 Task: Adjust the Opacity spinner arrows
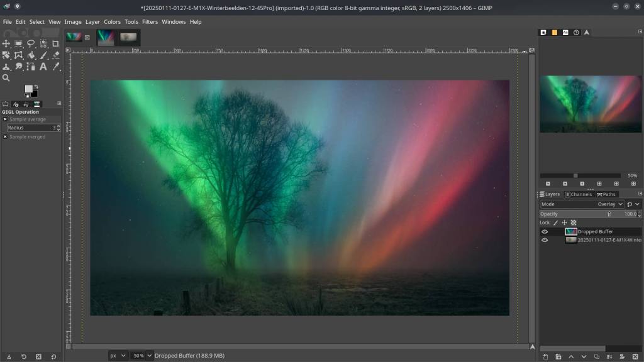click(x=639, y=214)
